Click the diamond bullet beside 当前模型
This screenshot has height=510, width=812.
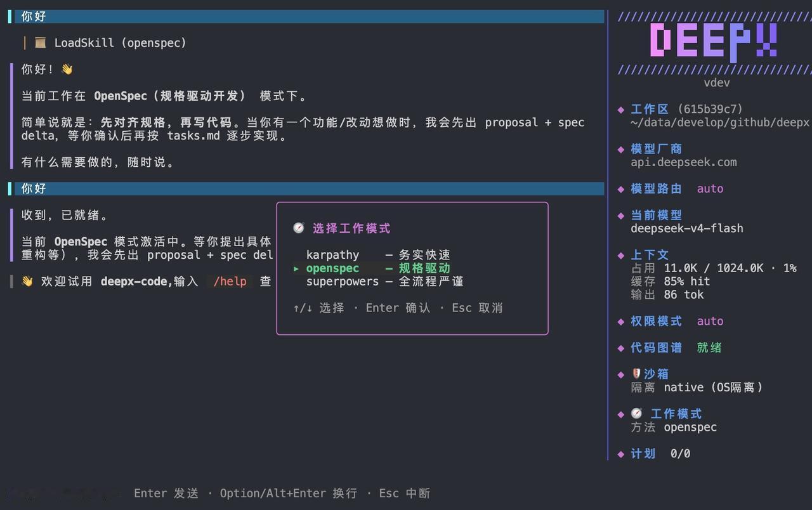(621, 216)
